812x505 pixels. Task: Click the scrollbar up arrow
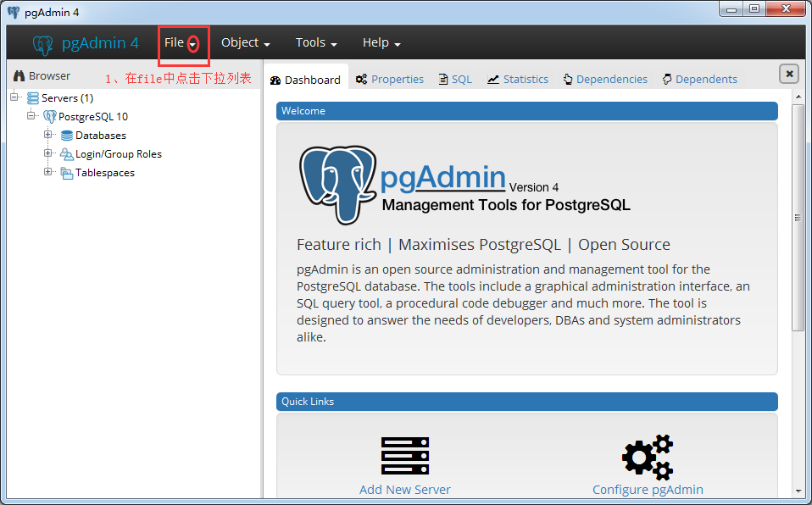click(798, 97)
